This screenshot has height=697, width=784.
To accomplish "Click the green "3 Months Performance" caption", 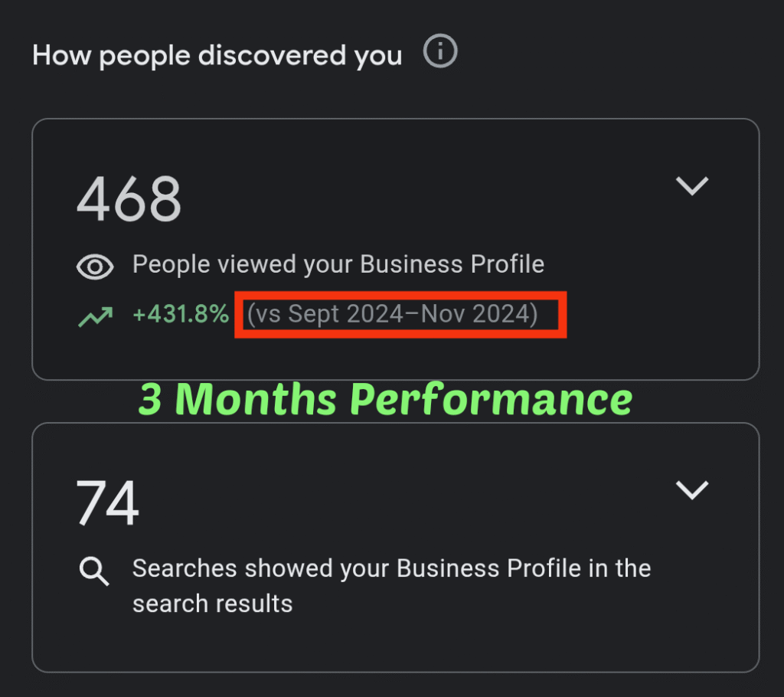I will tap(385, 400).
